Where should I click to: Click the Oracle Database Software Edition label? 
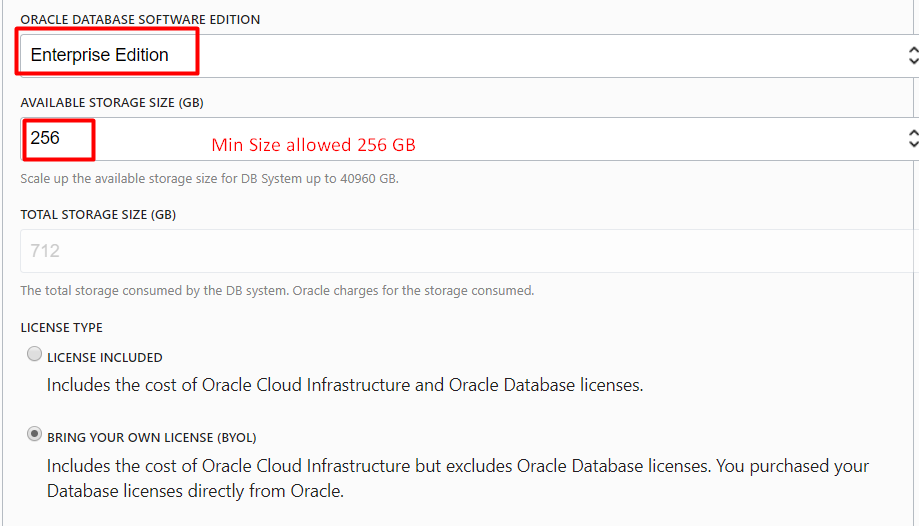pyautogui.click(x=140, y=19)
